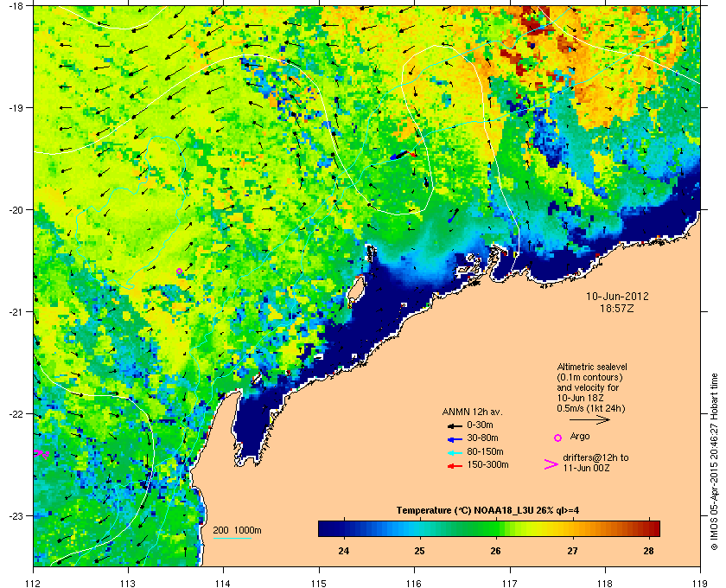Click the magenta Argo circle legend icon
The image size is (726, 588).
pyautogui.click(x=558, y=438)
